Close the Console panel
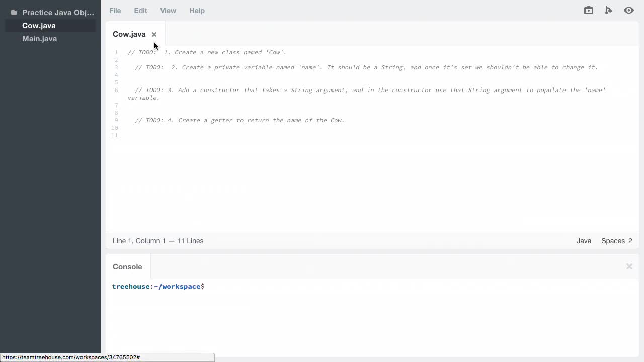644x362 pixels. click(629, 266)
